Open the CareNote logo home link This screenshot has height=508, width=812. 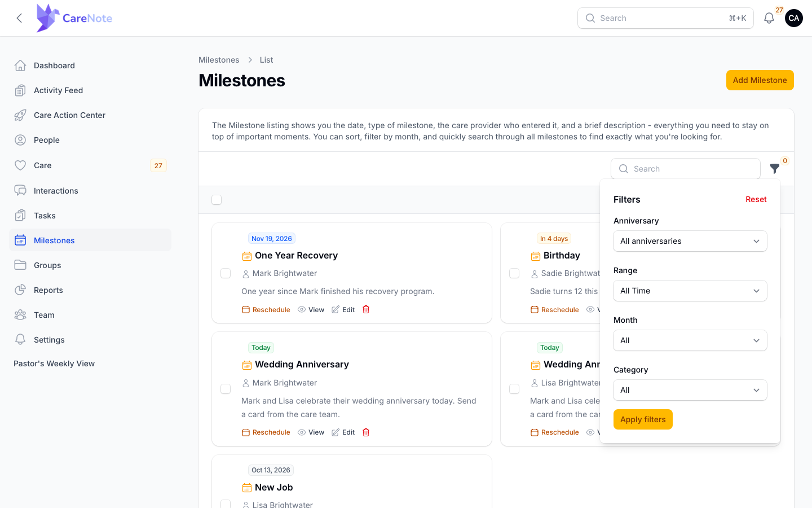tap(74, 18)
